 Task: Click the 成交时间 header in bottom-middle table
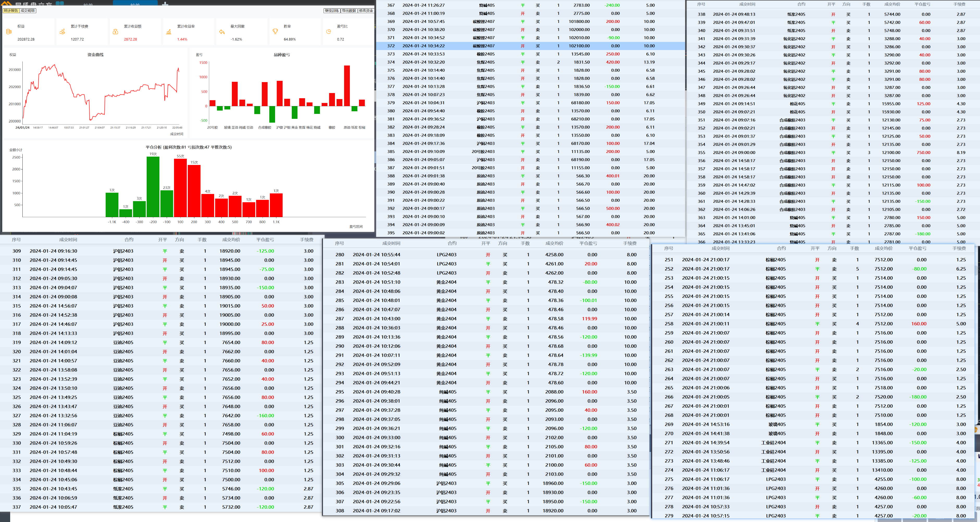pos(391,243)
